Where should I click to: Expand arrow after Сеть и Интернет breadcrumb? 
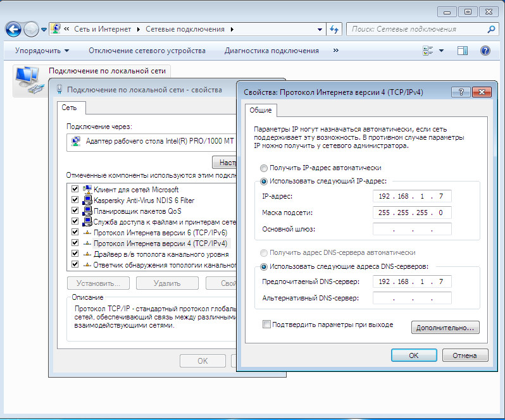pos(138,29)
